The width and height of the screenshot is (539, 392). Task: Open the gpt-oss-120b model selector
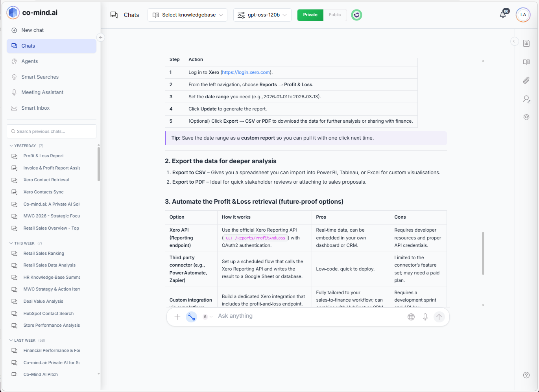point(262,15)
